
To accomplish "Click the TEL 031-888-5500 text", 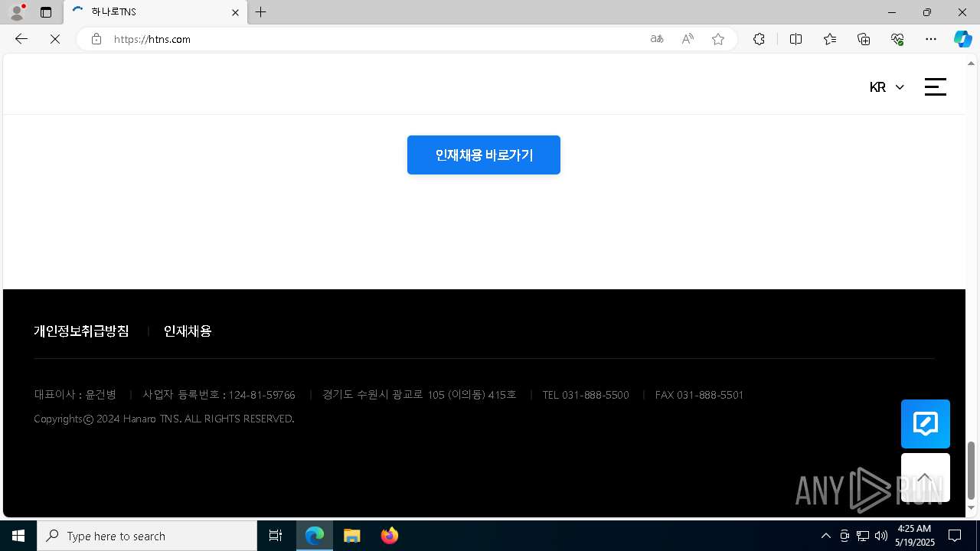I will click(x=586, y=395).
